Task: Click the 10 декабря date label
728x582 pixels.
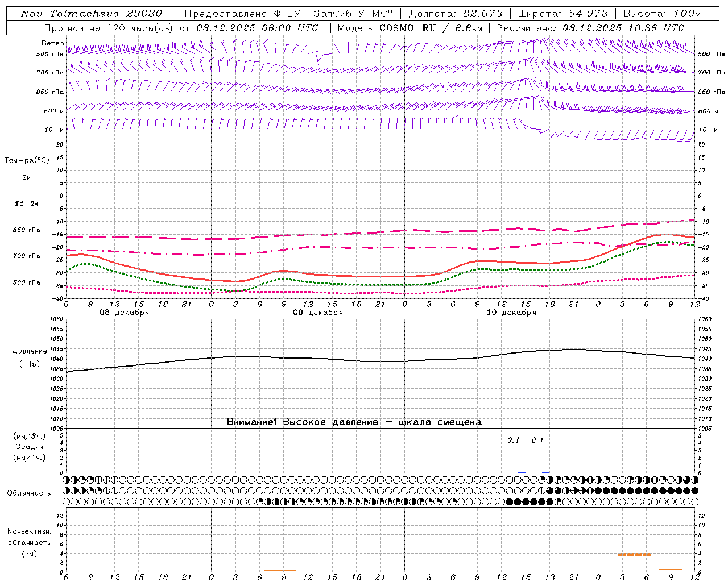Action: tap(511, 313)
